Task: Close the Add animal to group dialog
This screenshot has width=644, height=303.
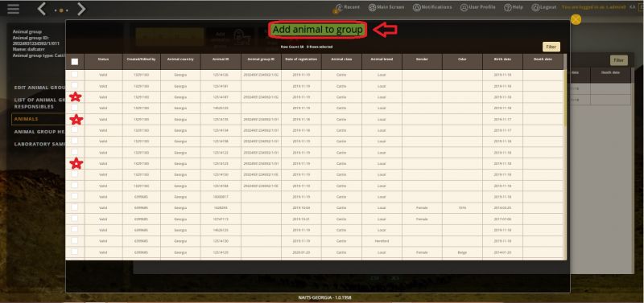Action: point(576,19)
